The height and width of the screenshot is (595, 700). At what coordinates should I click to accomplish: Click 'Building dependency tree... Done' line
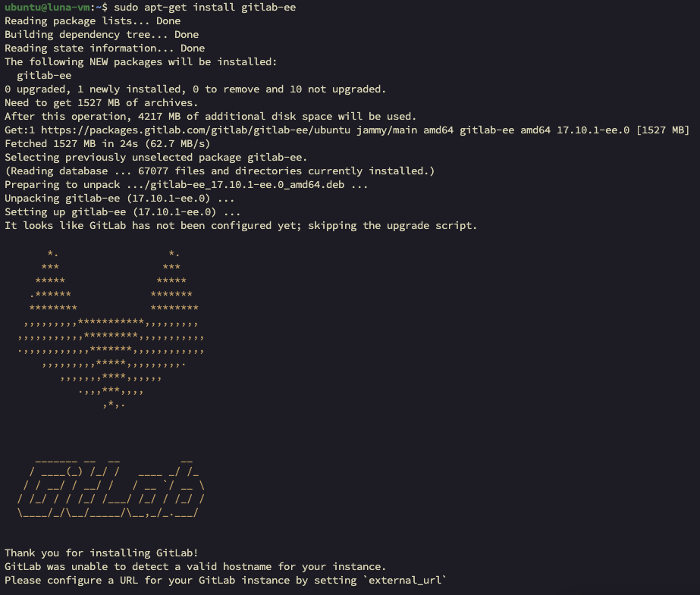[x=102, y=35]
